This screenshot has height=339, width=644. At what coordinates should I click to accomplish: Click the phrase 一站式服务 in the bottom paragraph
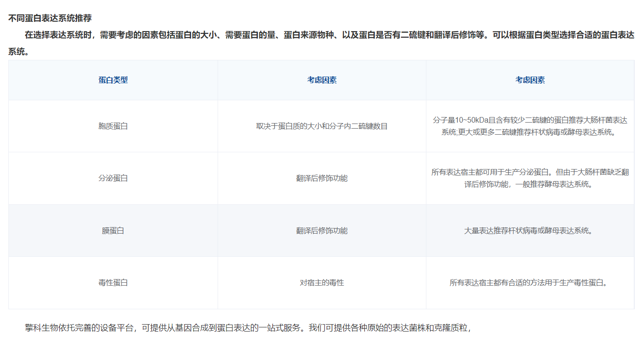[278, 328]
